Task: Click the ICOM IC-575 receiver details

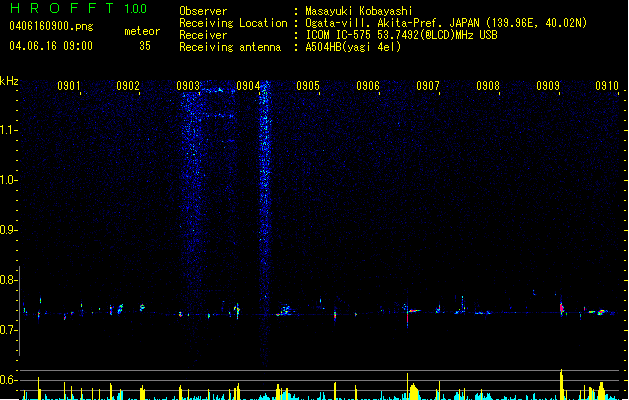Action: tap(401, 35)
